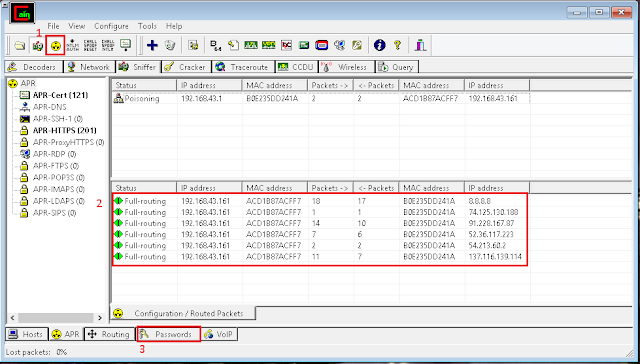Select the Poisoning row for 192.168.43.1

pyautogui.click(x=321, y=99)
